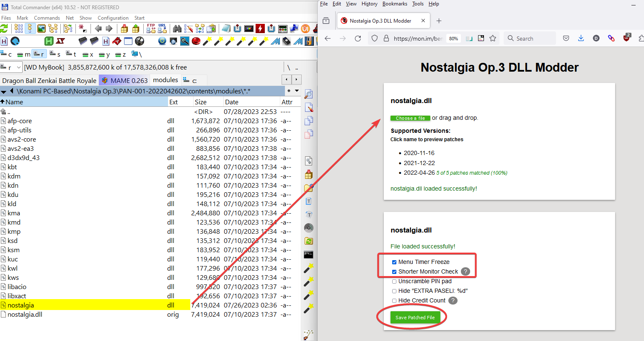Click the Go back arrow in Total Commander toolbar
The width and height of the screenshot is (644, 341).
(x=98, y=28)
